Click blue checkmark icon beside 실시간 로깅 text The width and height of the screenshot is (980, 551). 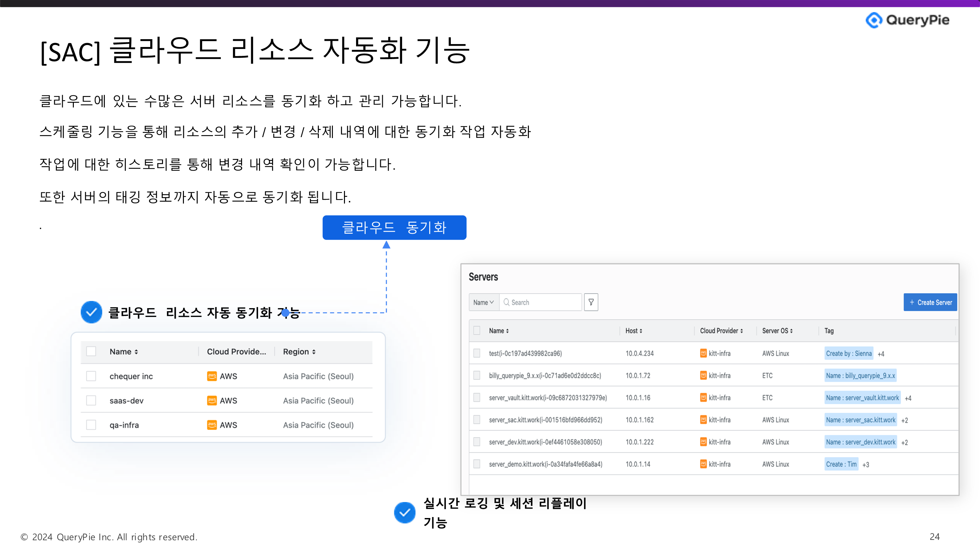click(x=404, y=512)
